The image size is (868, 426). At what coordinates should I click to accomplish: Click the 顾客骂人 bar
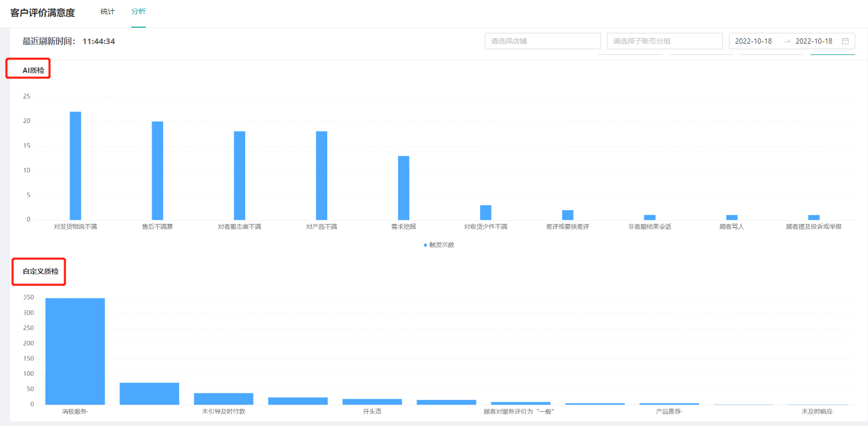[x=732, y=217]
